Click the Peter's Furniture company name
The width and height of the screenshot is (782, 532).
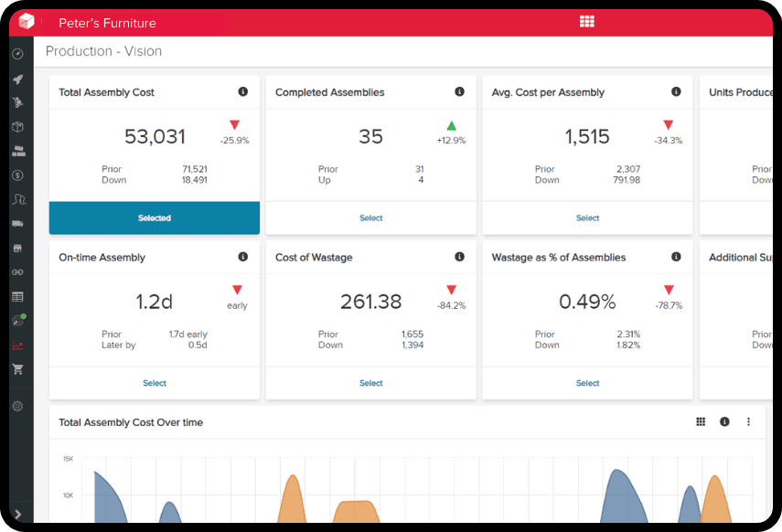point(107,23)
